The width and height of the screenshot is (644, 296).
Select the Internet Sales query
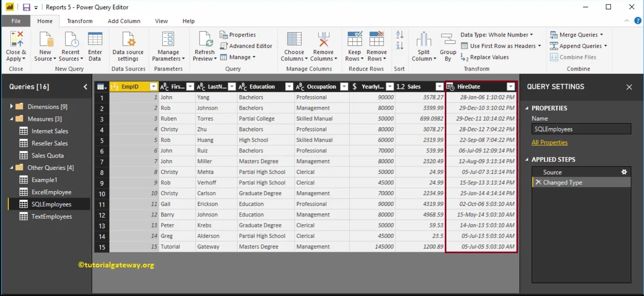pos(50,131)
